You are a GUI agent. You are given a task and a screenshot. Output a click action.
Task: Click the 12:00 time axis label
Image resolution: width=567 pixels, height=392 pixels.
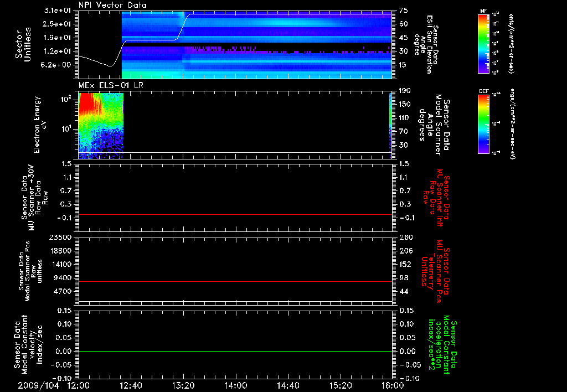(79, 385)
